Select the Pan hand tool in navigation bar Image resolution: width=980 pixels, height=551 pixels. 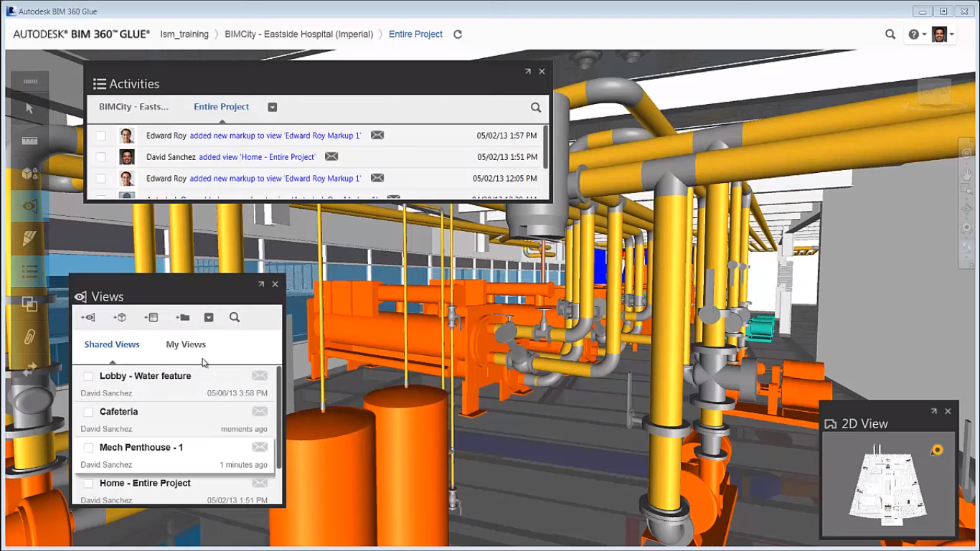pos(966,173)
